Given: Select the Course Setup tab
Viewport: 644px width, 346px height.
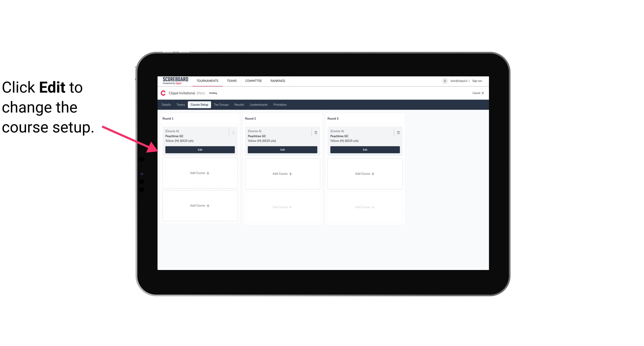Looking at the screenshot, I should pos(199,104).
